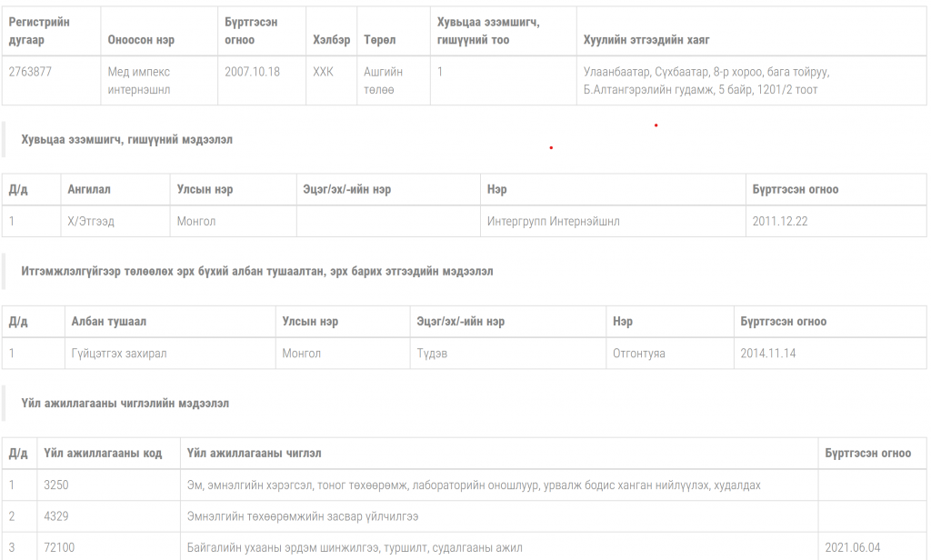
Task: Click the 2011.12.22 shareholder date cell
Action: [x=780, y=221]
